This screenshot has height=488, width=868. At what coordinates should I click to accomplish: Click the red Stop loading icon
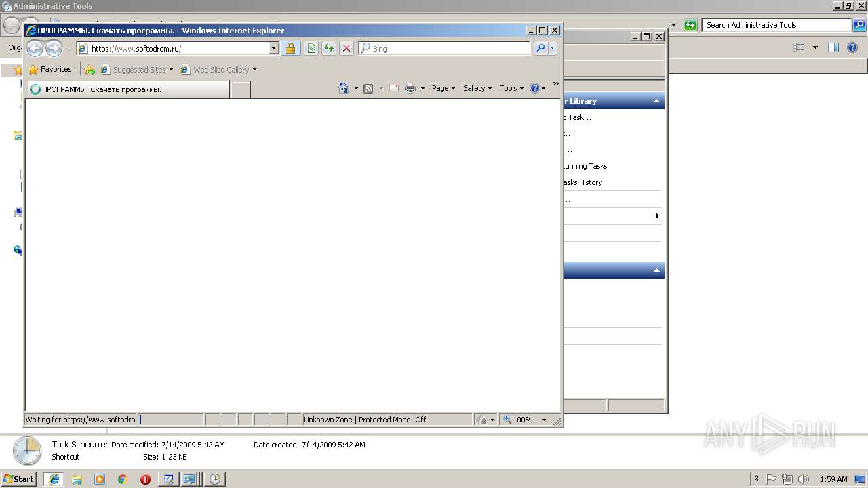pos(347,48)
